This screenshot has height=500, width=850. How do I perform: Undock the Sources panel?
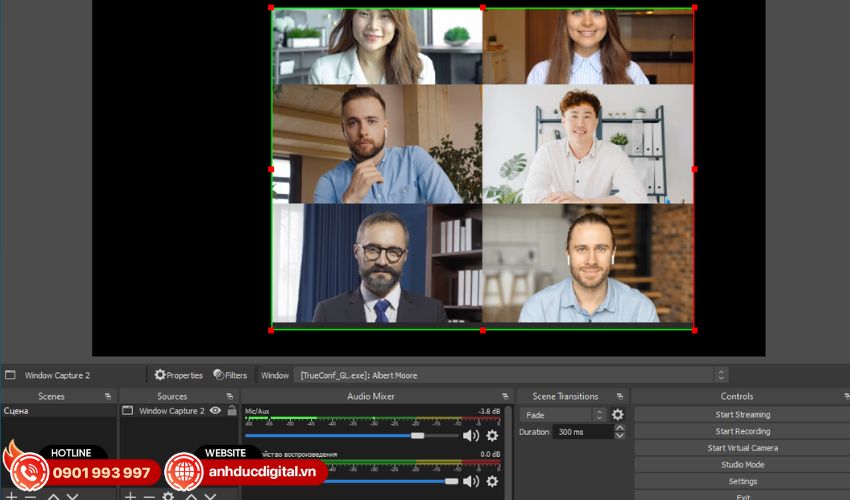pos(231,397)
